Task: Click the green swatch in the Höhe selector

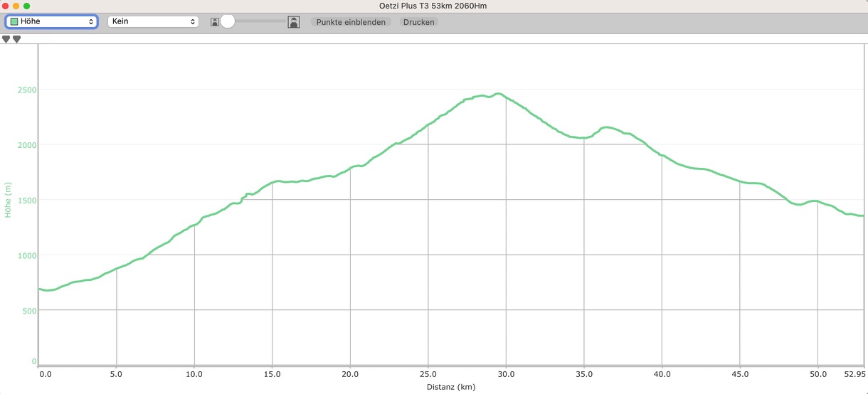Action: click(14, 22)
